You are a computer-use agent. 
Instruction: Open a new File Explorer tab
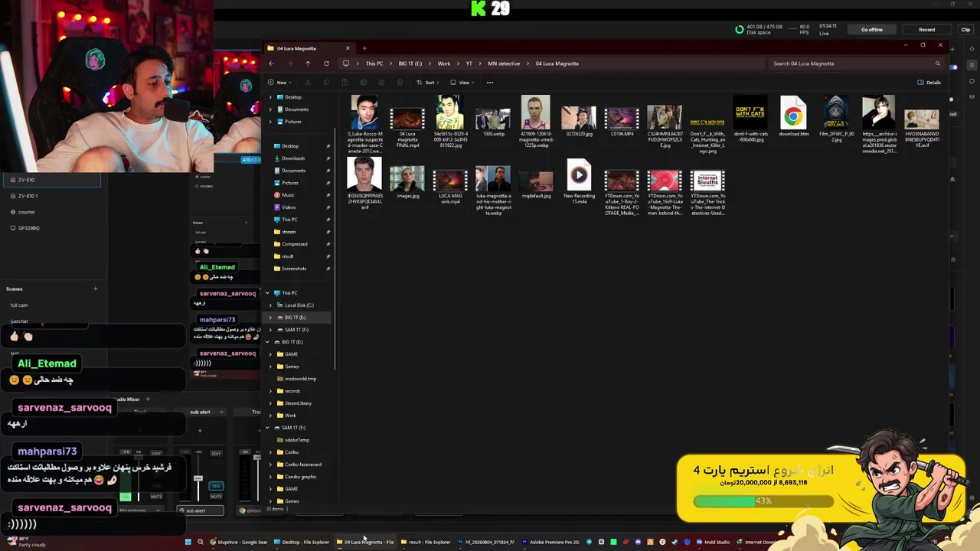pyautogui.click(x=364, y=48)
